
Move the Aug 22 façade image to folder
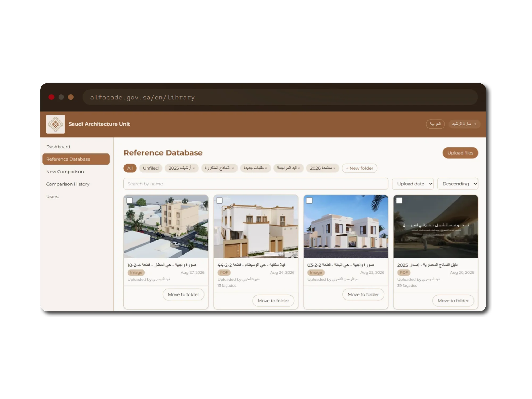363,294
